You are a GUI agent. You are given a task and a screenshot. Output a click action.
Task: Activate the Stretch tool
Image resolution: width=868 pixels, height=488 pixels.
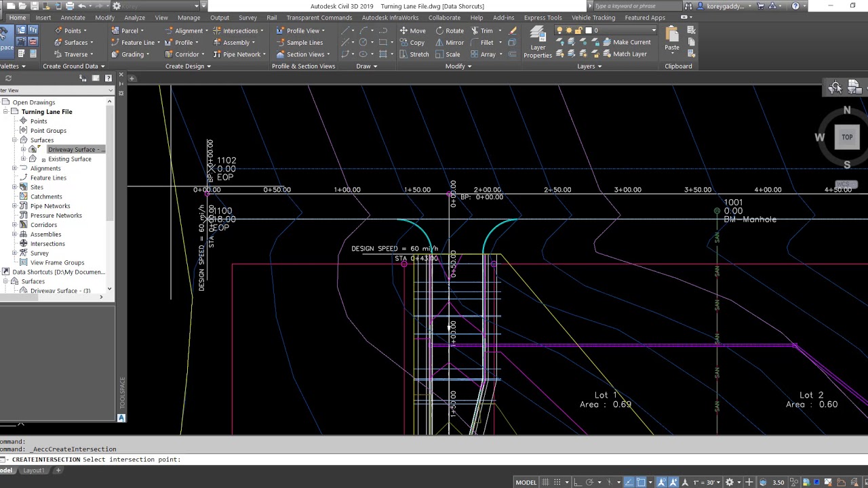[x=414, y=54]
